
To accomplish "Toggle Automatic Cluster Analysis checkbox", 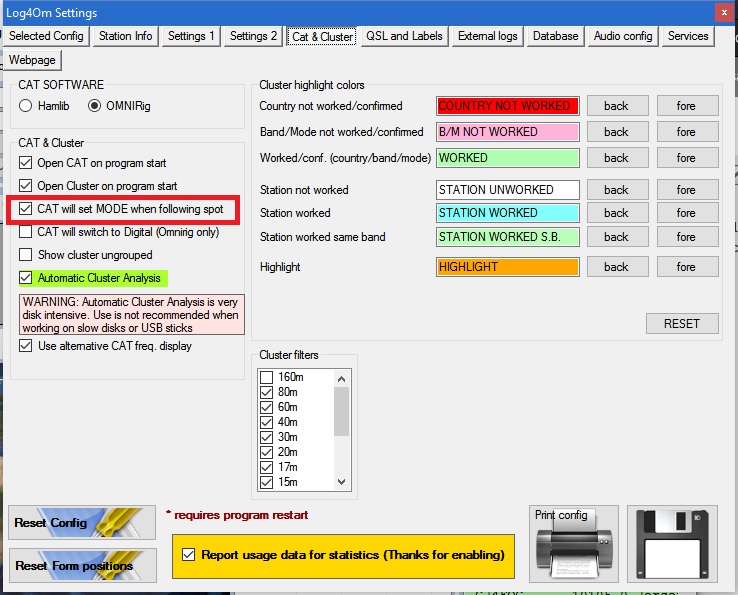I will 25,278.
